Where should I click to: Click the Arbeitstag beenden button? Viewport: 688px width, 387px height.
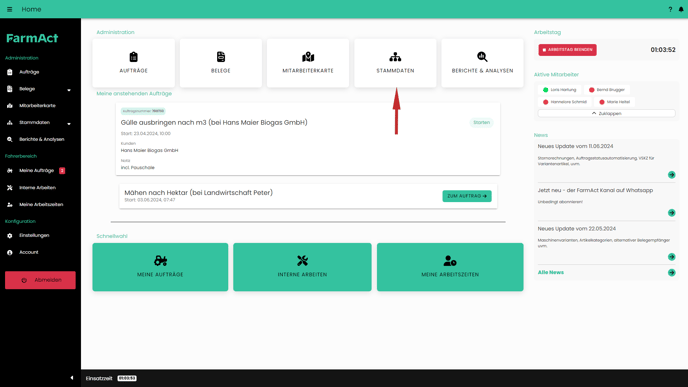click(x=567, y=50)
